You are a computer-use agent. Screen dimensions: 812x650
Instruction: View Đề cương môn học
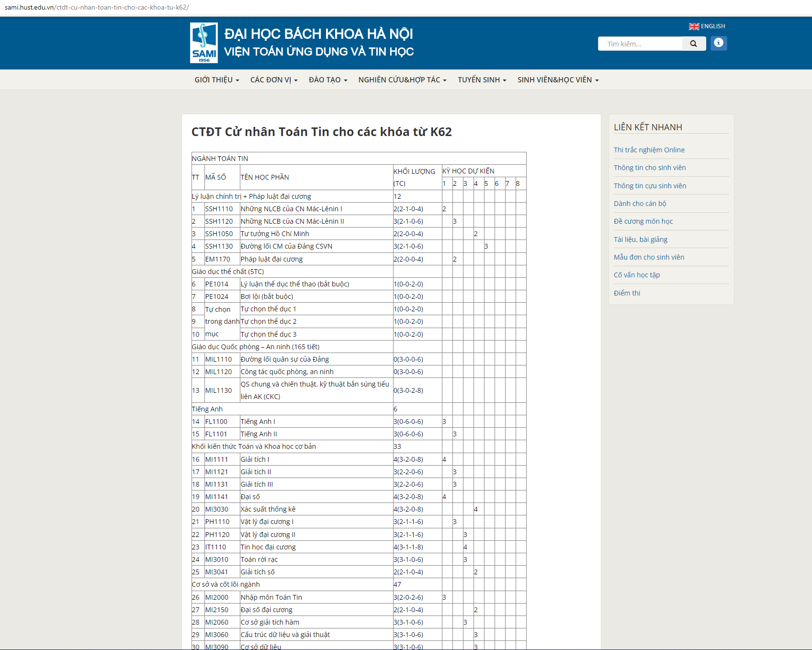click(x=643, y=221)
